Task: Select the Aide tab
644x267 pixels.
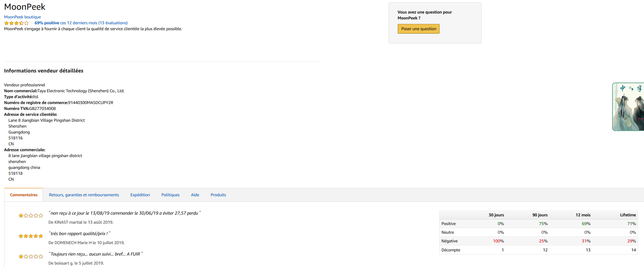Action: pyautogui.click(x=195, y=195)
